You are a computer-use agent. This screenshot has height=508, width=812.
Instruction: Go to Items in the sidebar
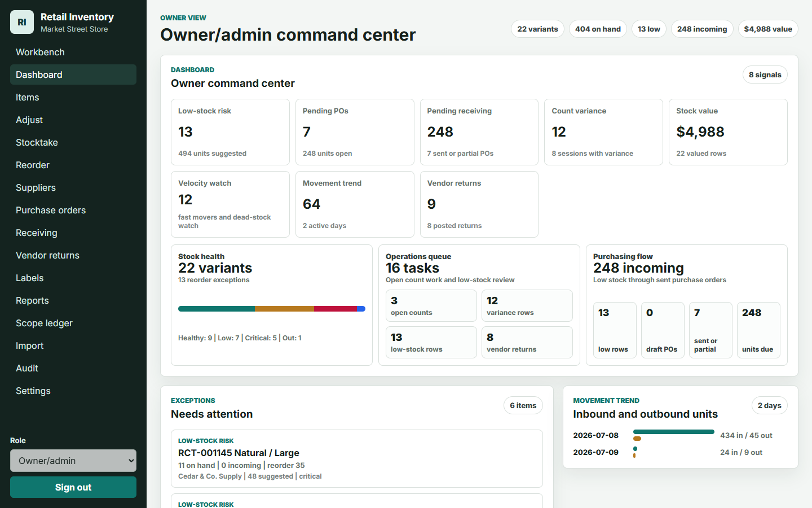pos(73,97)
